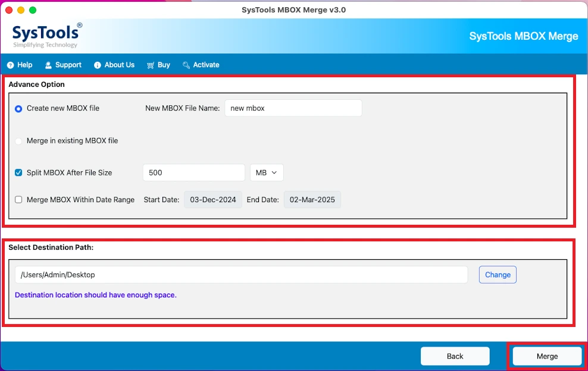
Task: Click the Help question mark icon
Action: pos(11,65)
